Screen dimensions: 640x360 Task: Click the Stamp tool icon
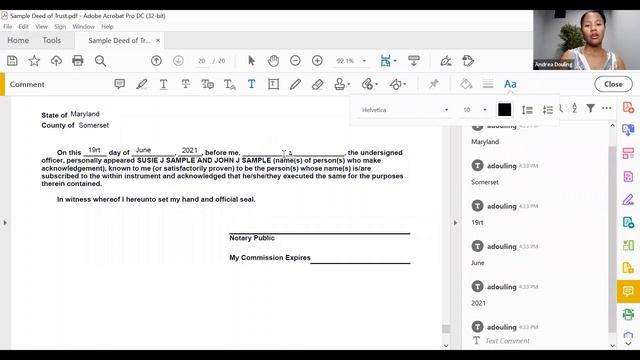pyautogui.click(x=339, y=84)
